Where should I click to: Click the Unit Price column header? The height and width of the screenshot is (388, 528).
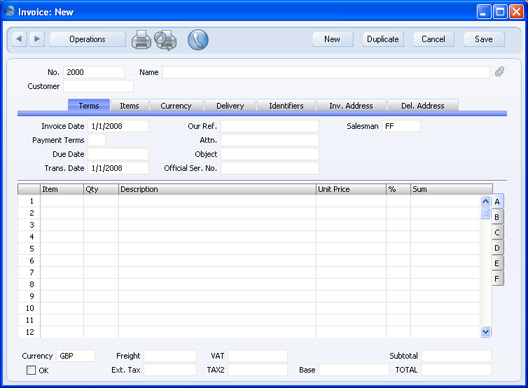[x=351, y=189]
